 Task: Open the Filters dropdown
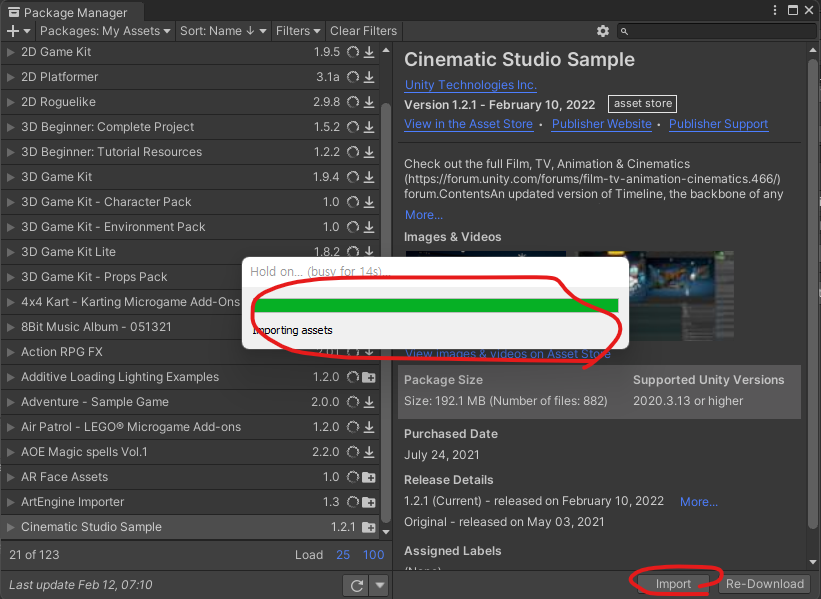point(298,31)
